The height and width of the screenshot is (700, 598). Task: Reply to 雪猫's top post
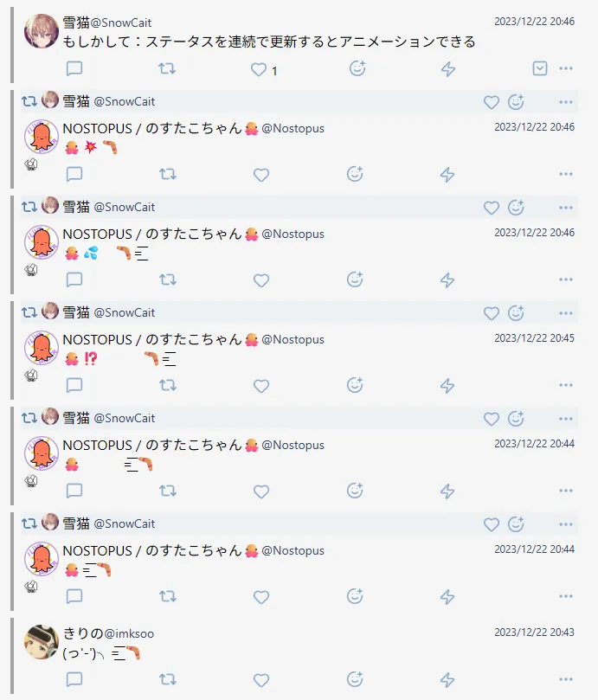(74, 68)
